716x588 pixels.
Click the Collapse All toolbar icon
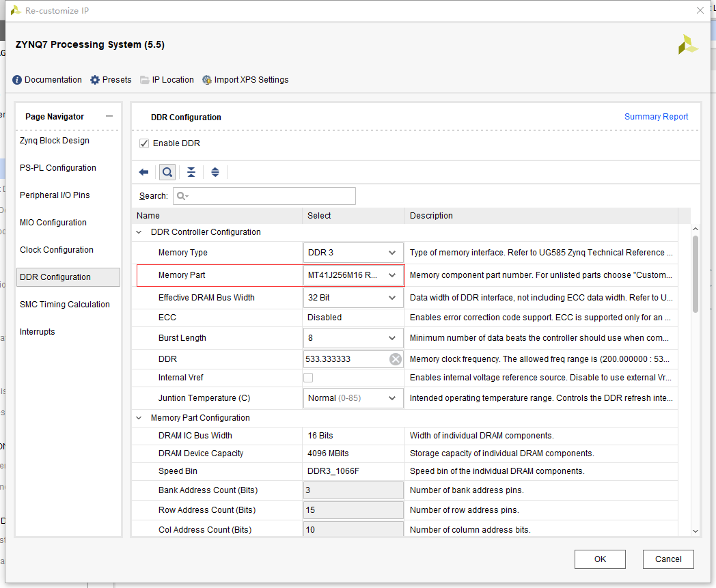click(x=191, y=172)
